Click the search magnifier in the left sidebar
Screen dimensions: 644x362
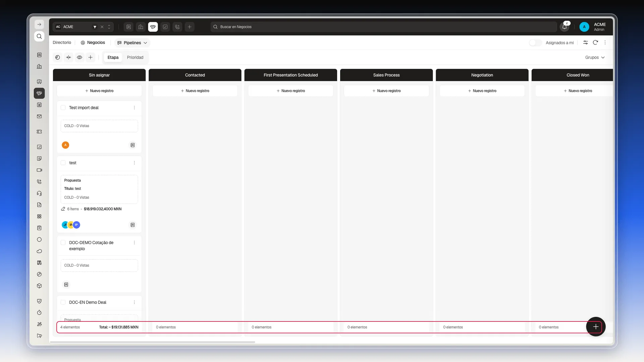tap(39, 36)
